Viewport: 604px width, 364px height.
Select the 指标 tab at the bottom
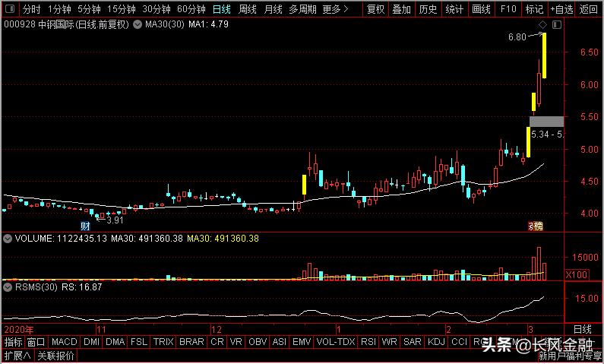pos(14,342)
